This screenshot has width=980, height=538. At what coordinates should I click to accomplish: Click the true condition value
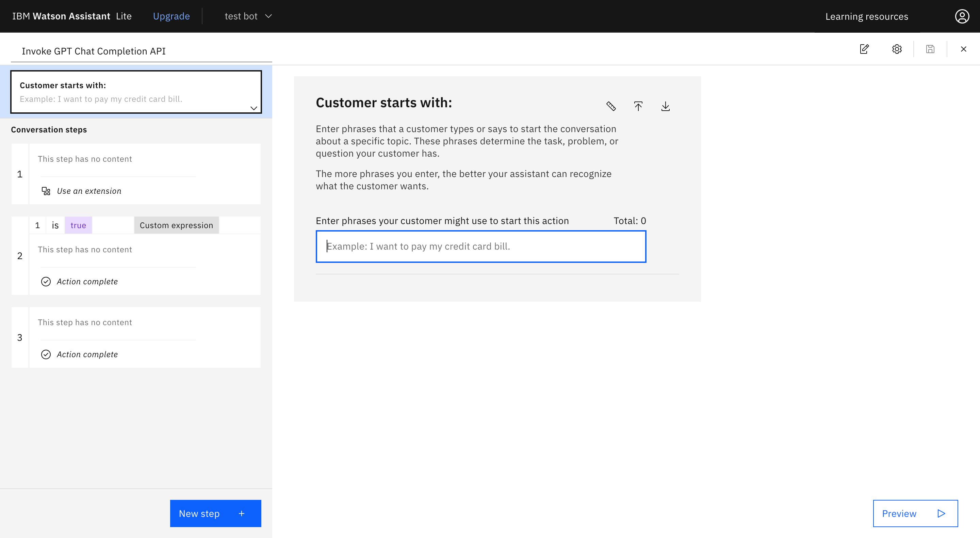tap(78, 225)
